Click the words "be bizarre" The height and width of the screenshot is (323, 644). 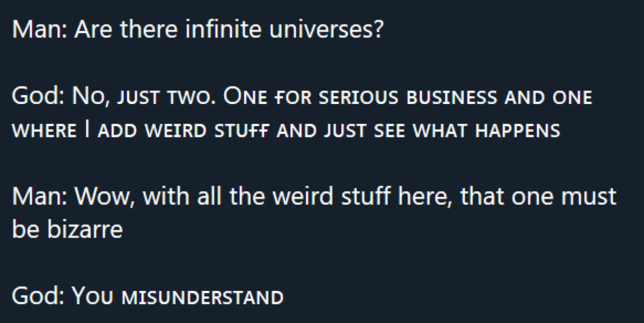[67, 229]
